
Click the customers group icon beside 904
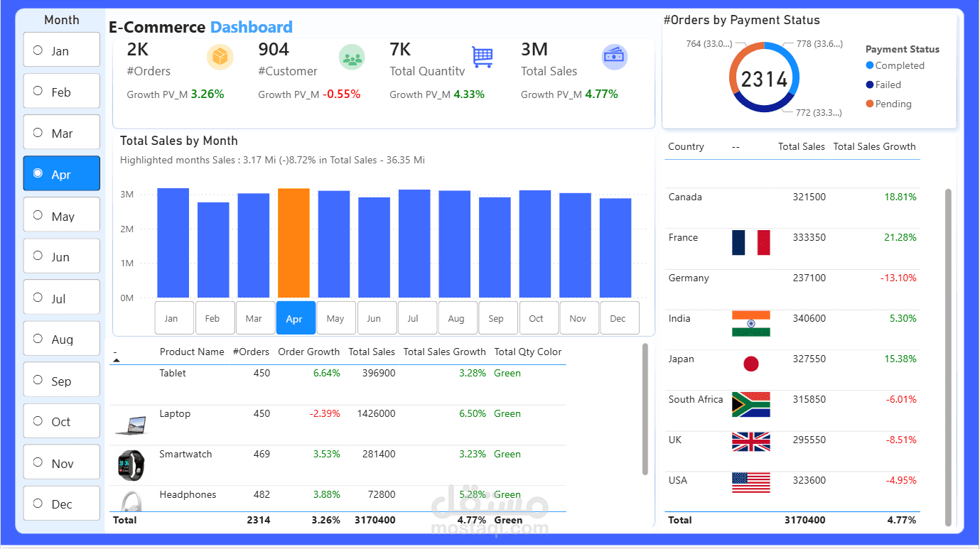[352, 57]
